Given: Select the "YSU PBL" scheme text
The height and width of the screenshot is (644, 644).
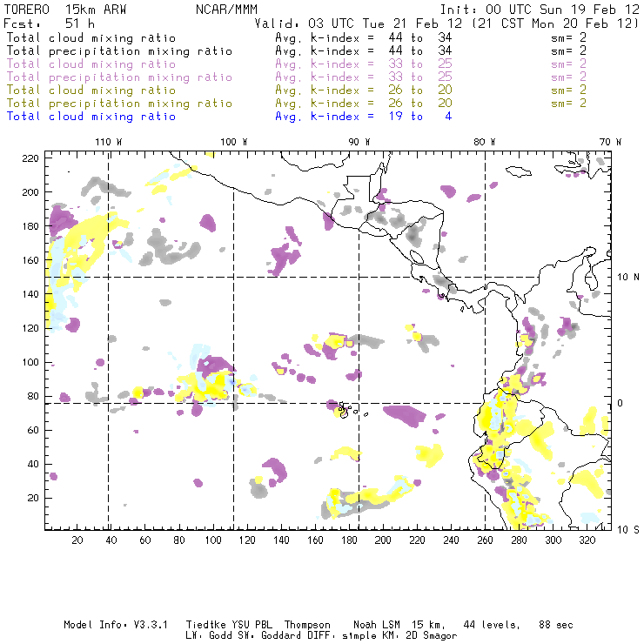Looking at the screenshot, I should click(x=252, y=625).
